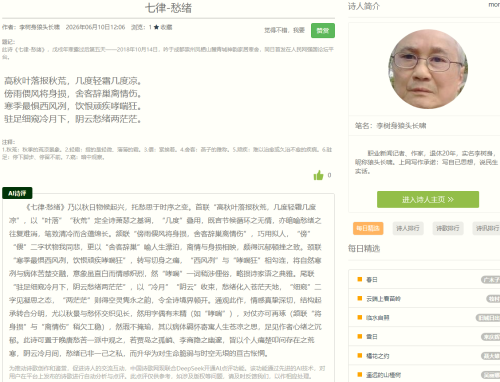The height and width of the screenshot is (382, 500).
Task: Switch to the 诗歌排行 tab
Action: [448, 228]
